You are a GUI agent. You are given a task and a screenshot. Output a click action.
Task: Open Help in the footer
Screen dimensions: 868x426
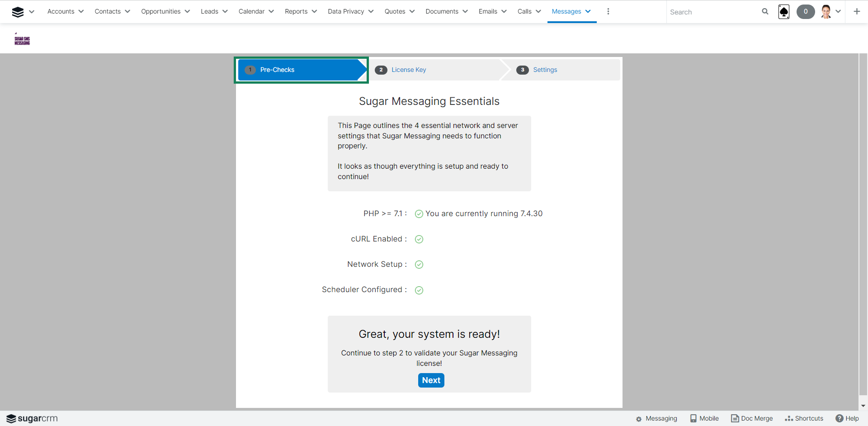[x=847, y=418]
